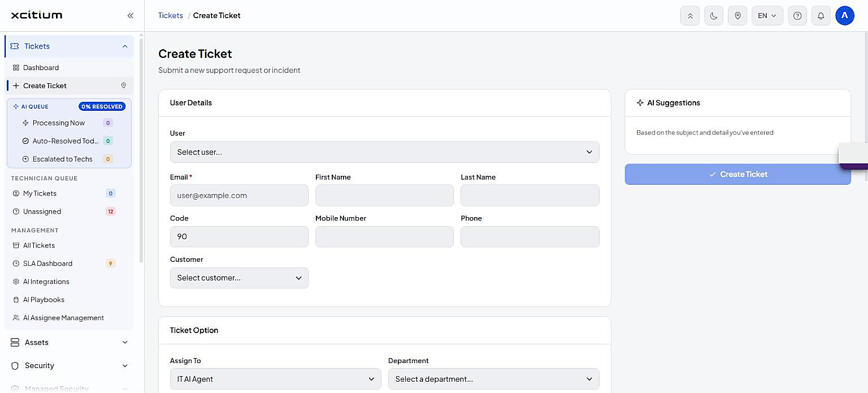868x393 pixels.
Task: Click the SLA Dashboard clock icon
Action: pyautogui.click(x=16, y=264)
